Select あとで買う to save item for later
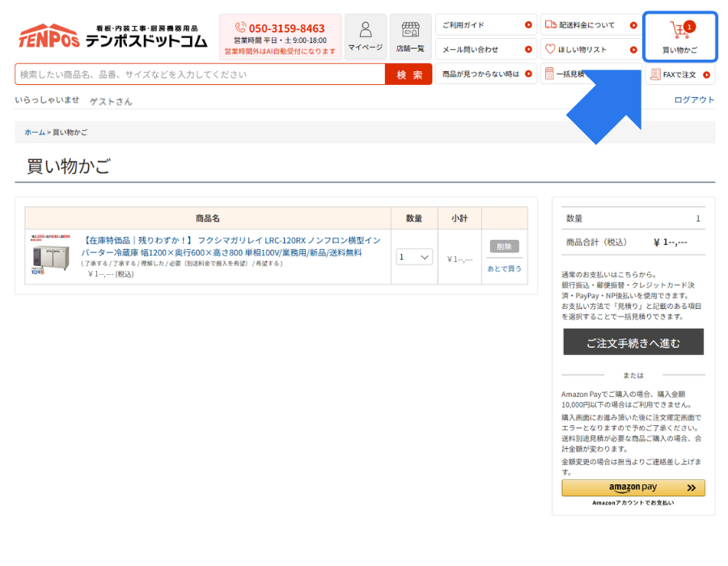Viewport: 728px width, 566px height. [504, 268]
